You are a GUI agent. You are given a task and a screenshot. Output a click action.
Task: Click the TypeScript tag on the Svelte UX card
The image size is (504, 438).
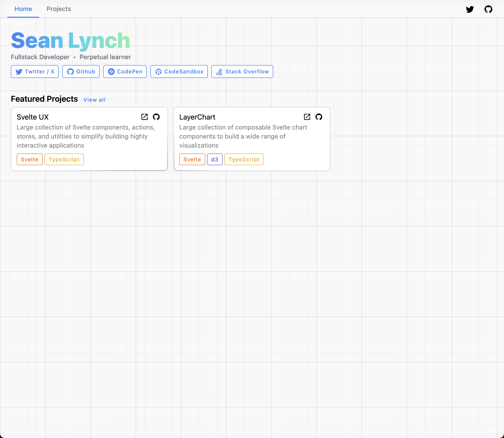click(64, 159)
